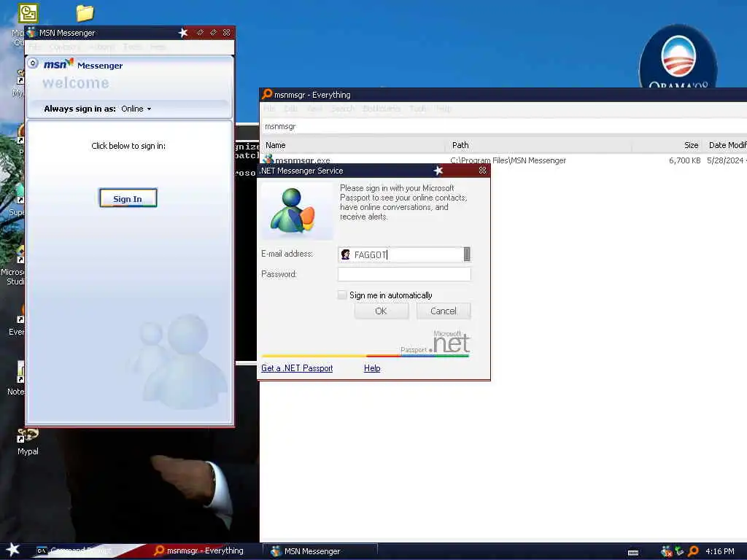Screen dimensions: 747x560
Task: Open the Actions menu in MSN Messenger
Action: [x=102, y=47]
